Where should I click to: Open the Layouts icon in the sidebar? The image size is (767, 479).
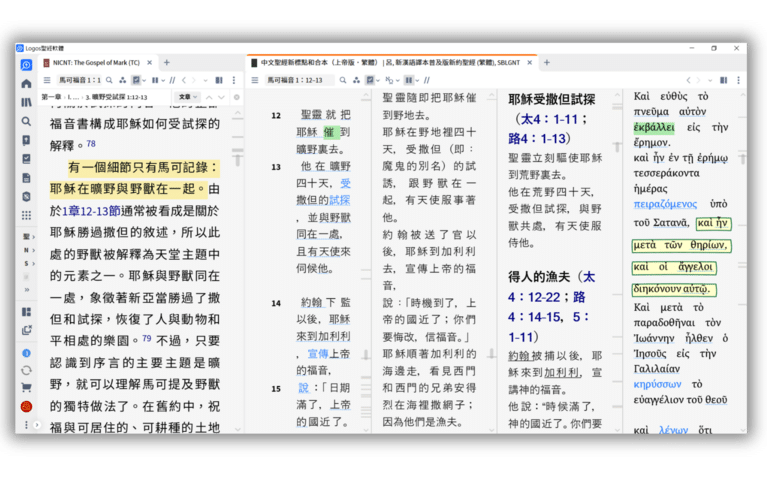[26, 312]
